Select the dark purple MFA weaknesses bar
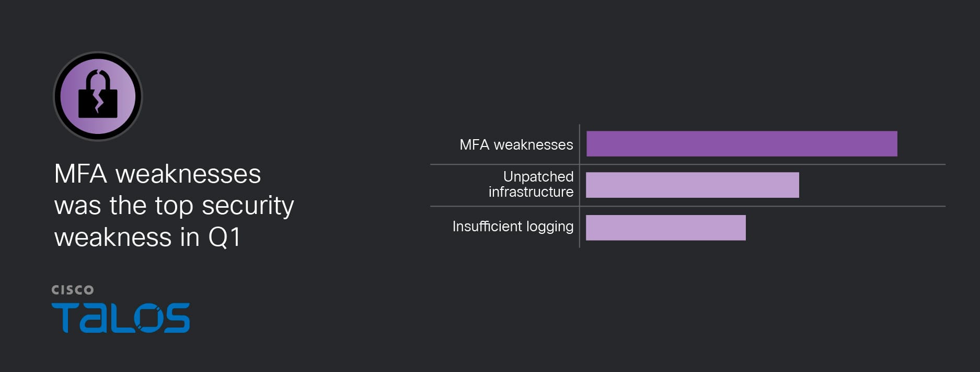The height and width of the screenshot is (372, 980). (741, 144)
